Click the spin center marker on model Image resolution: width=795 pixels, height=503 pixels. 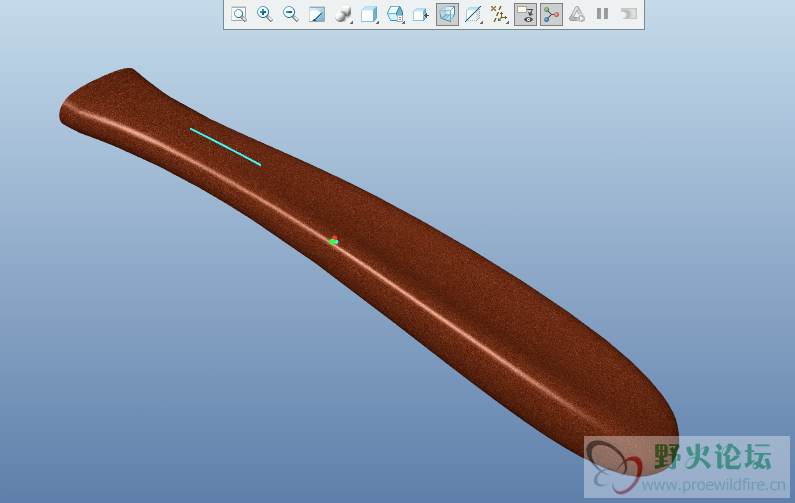pos(334,241)
